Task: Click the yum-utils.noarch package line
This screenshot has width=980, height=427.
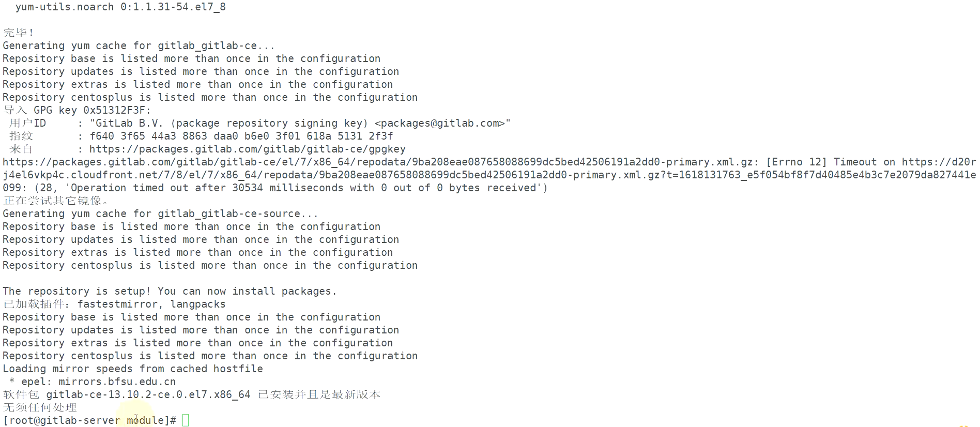Action: (120, 7)
